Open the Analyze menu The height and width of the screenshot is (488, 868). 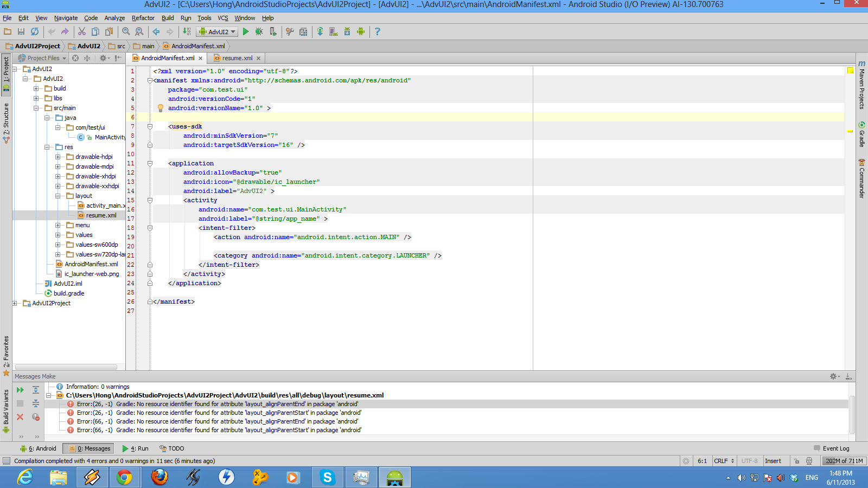point(114,18)
